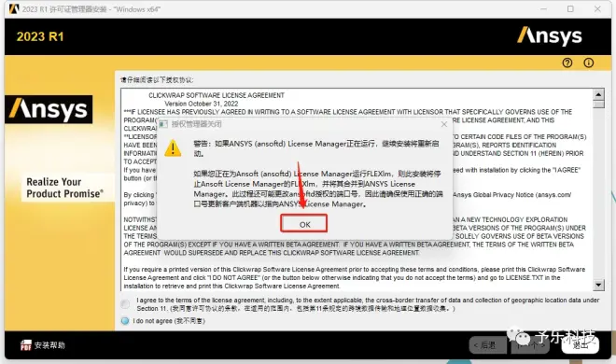Viewport: 616px width, 364px height.
Task: Click the license agreement scrollbar thumb
Action: [598, 105]
